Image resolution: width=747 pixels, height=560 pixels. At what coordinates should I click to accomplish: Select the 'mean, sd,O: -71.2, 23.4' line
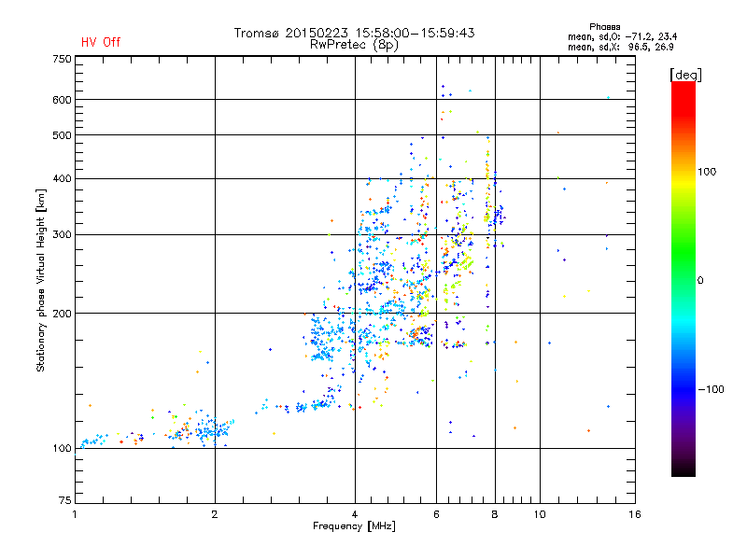click(622, 36)
